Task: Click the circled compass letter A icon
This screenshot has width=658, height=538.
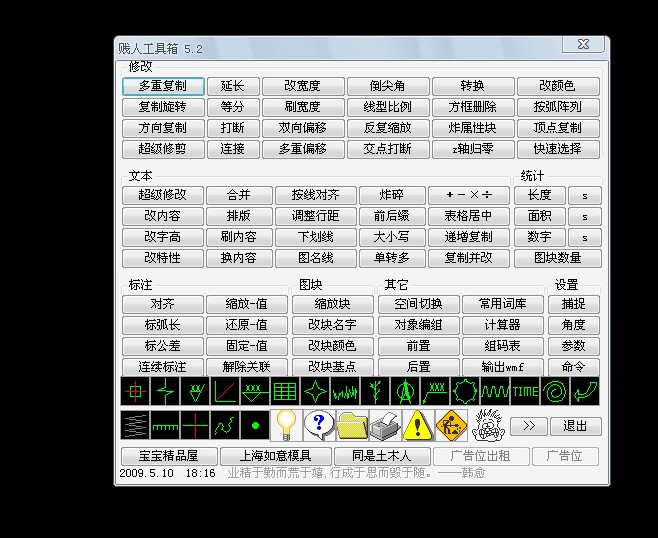Action: coord(405,391)
